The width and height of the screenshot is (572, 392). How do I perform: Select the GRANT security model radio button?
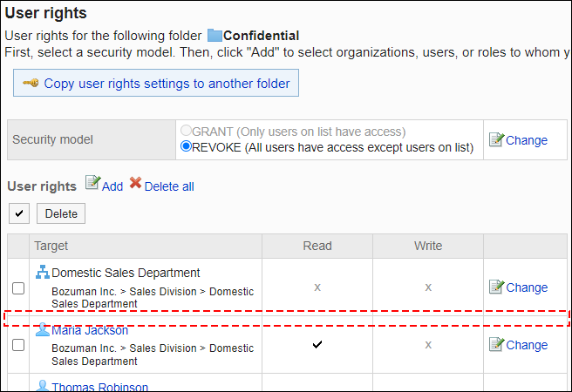[x=186, y=131]
